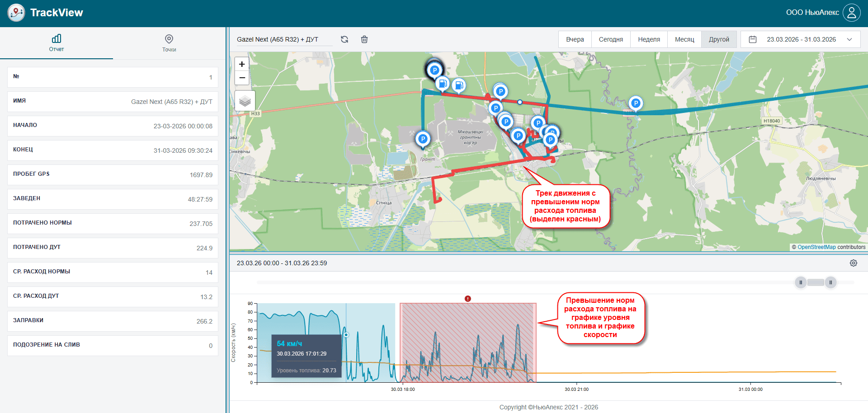Click the red warning marker above chart
This screenshot has height=413, width=868.
[x=468, y=299]
